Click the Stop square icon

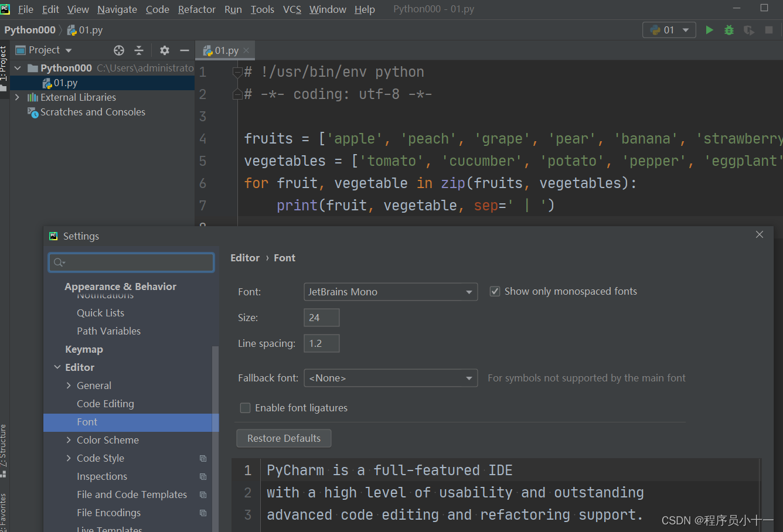pos(769,30)
